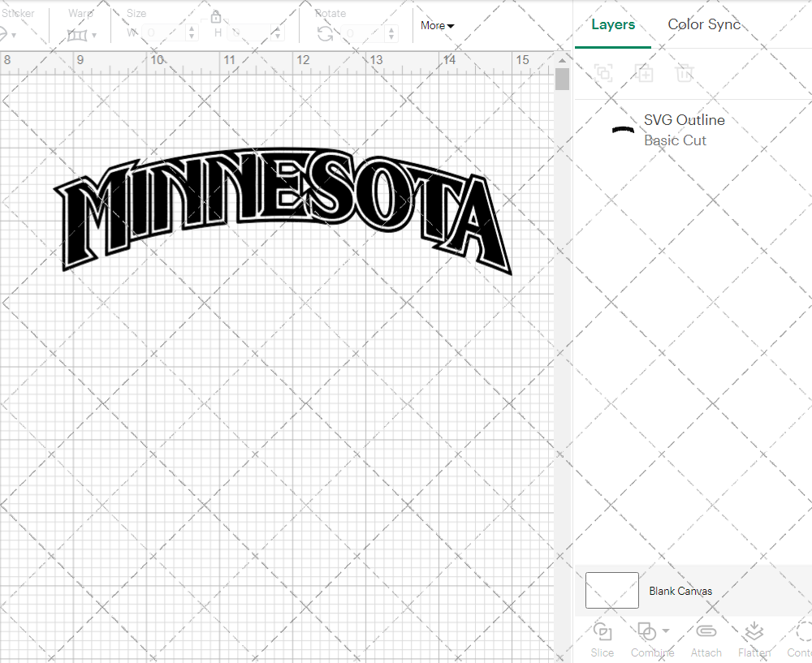Use the Attach tool

pyautogui.click(x=706, y=639)
